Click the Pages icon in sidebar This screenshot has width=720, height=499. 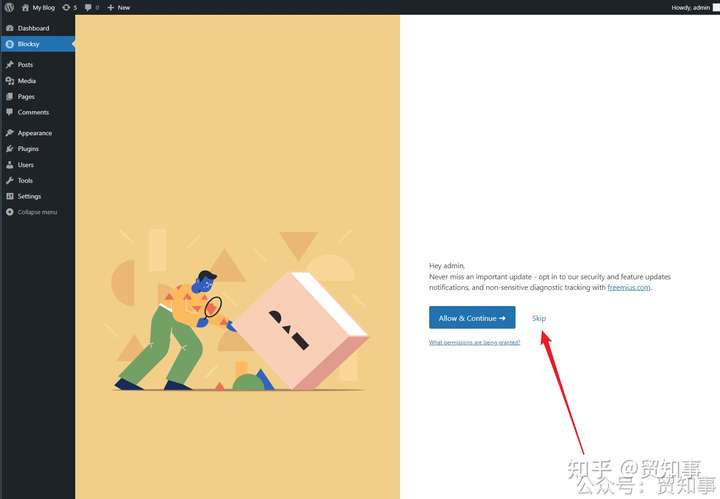(10, 96)
